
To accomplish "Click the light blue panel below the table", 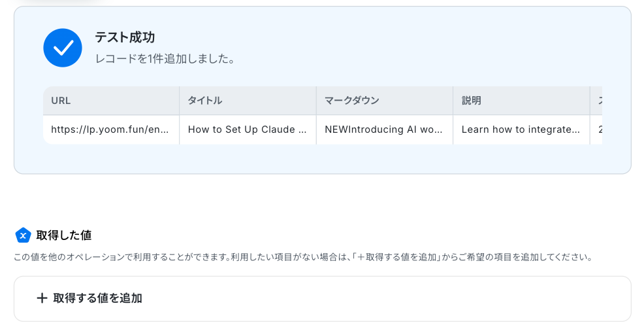I will (322, 159).
